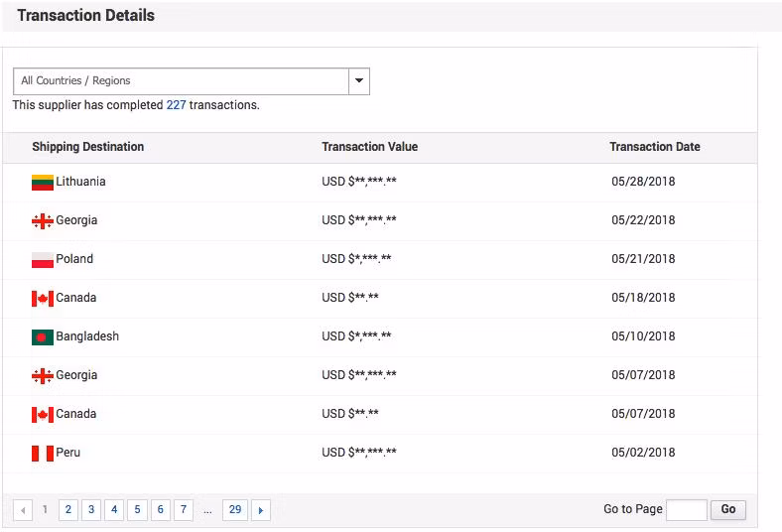Image resolution: width=782 pixels, height=532 pixels.
Task: Click Georgia flag dated 05/22/2018
Action: pyautogui.click(x=42, y=221)
